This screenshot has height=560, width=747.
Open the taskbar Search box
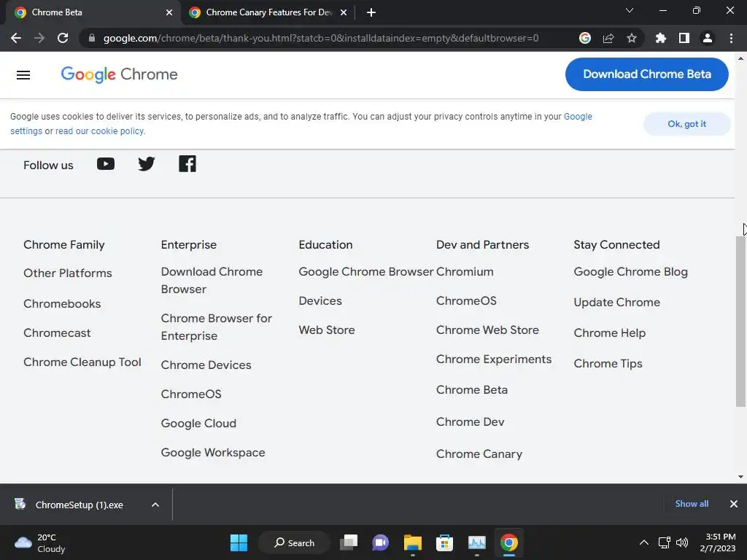pos(294,542)
